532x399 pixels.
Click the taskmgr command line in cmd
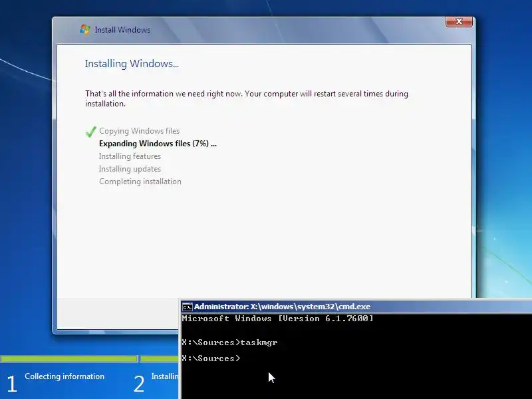click(x=229, y=342)
